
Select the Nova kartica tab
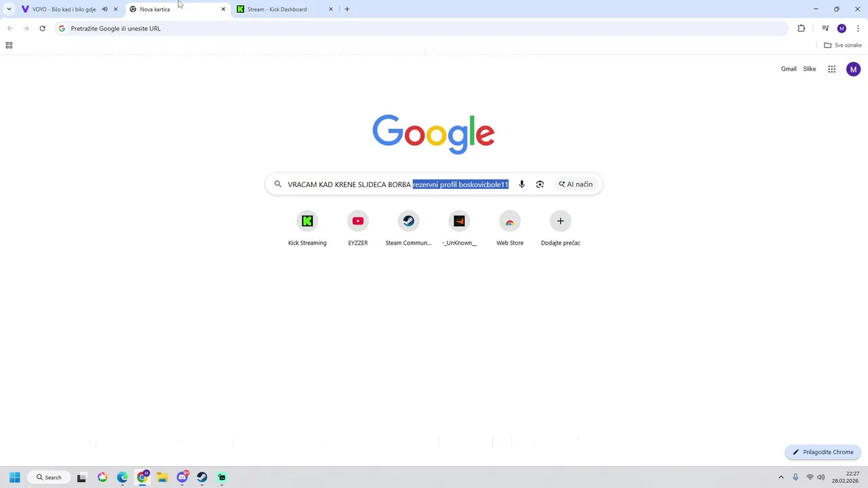point(178,9)
